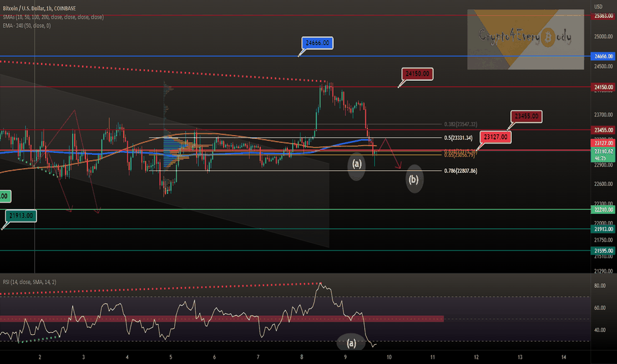Click the bright red 23127.00 callout

pyautogui.click(x=495, y=137)
